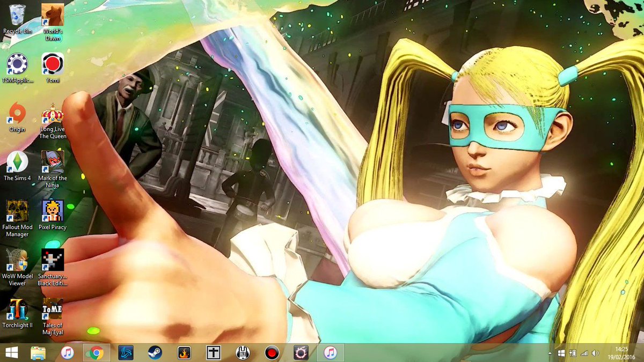This screenshot has height=362, width=644.
Task: Open the Recycle Bin desktop icon
Action: coord(17,19)
